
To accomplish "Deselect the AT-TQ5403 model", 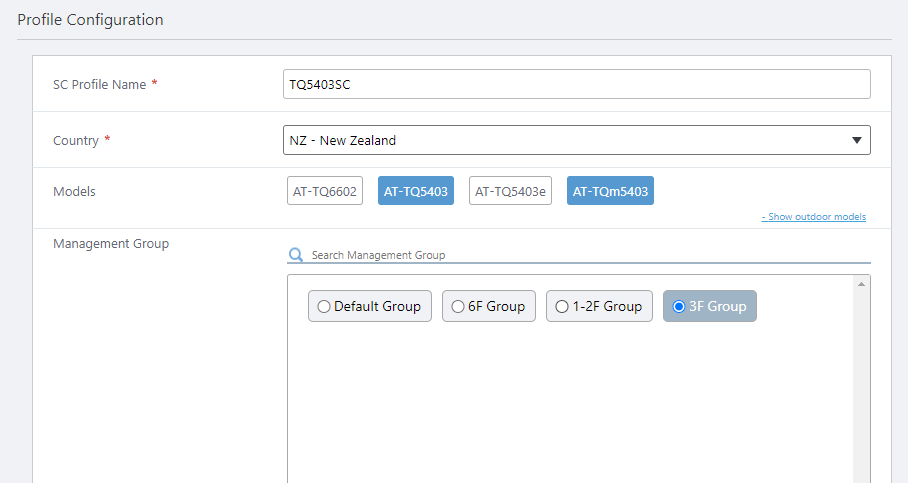I will pos(415,191).
